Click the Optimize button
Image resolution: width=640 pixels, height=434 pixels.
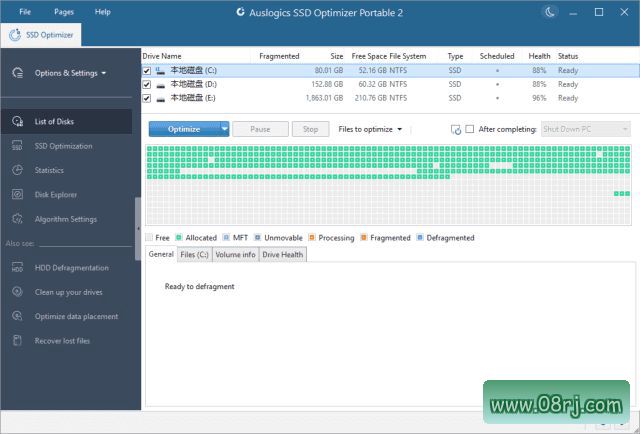(x=184, y=129)
